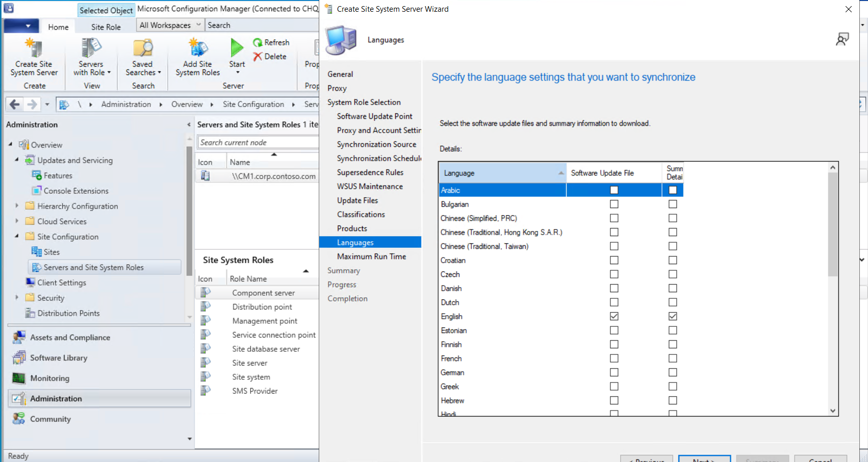This screenshot has height=462, width=868.
Task: Click Administration in the breadcrumb path
Action: coord(126,105)
